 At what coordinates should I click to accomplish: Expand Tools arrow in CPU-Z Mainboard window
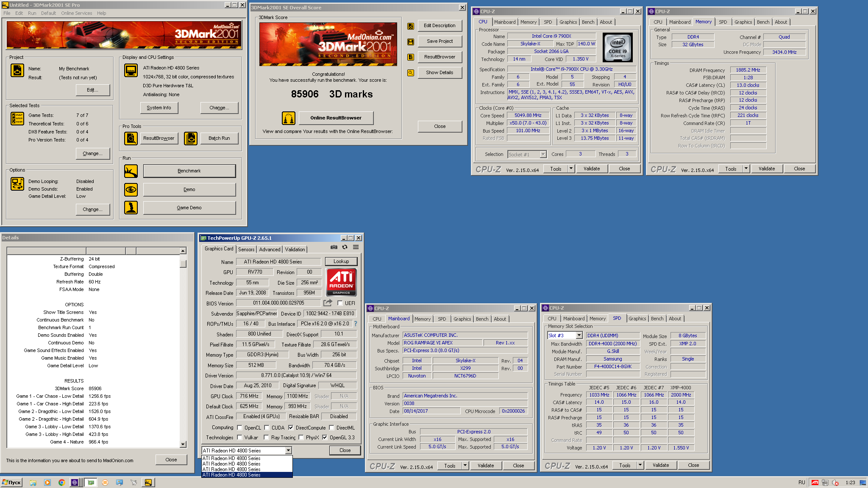465,466
